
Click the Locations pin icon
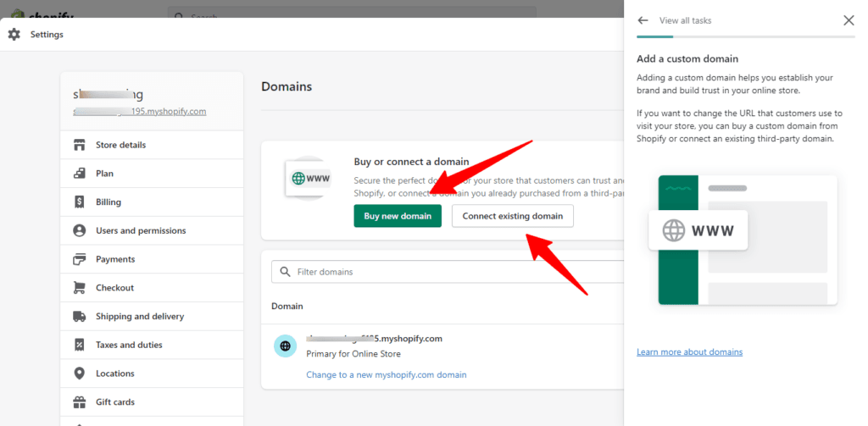click(x=79, y=373)
